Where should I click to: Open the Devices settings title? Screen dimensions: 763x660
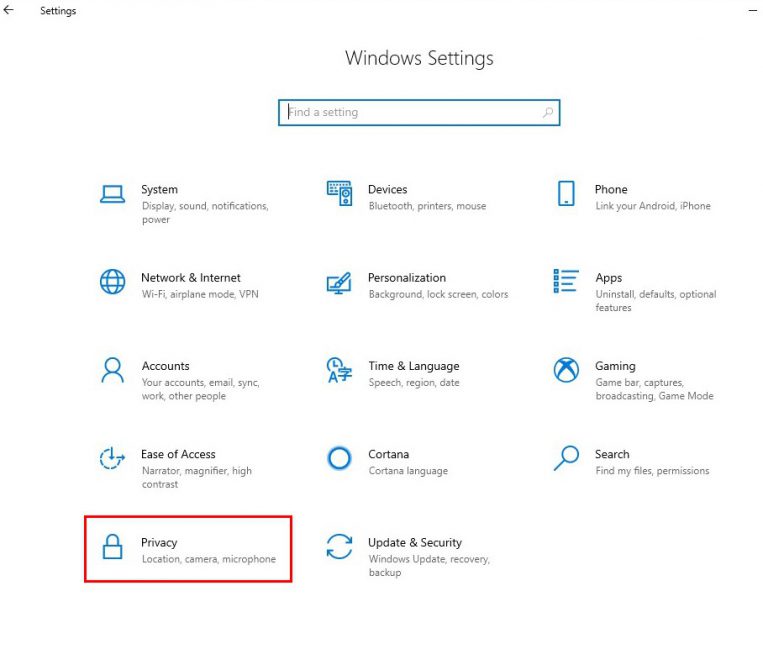tap(387, 189)
